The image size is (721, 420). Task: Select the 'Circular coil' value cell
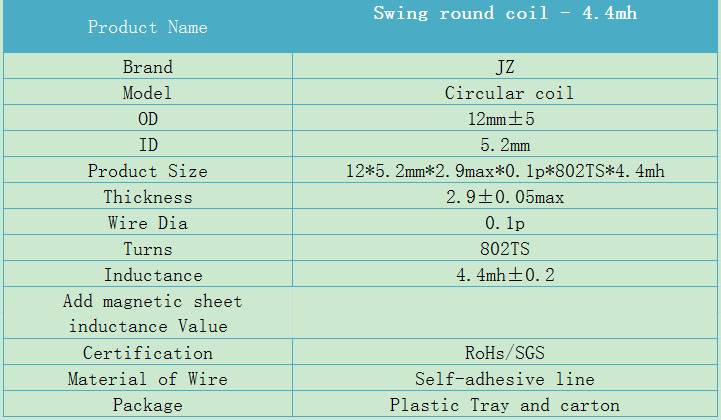(505, 93)
